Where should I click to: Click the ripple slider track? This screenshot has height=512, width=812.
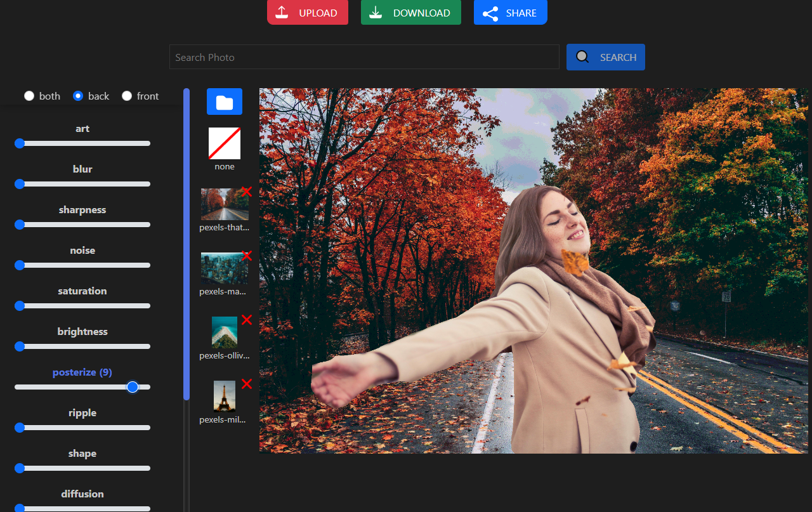pos(82,428)
